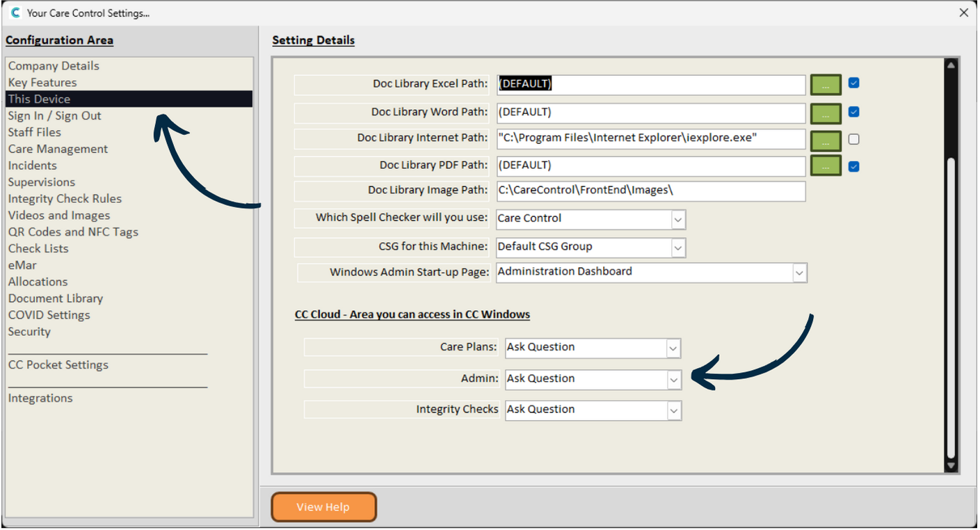The image size is (980, 530).
Task: Open the CSG for this Machine dropdown
Action: tap(678, 247)
